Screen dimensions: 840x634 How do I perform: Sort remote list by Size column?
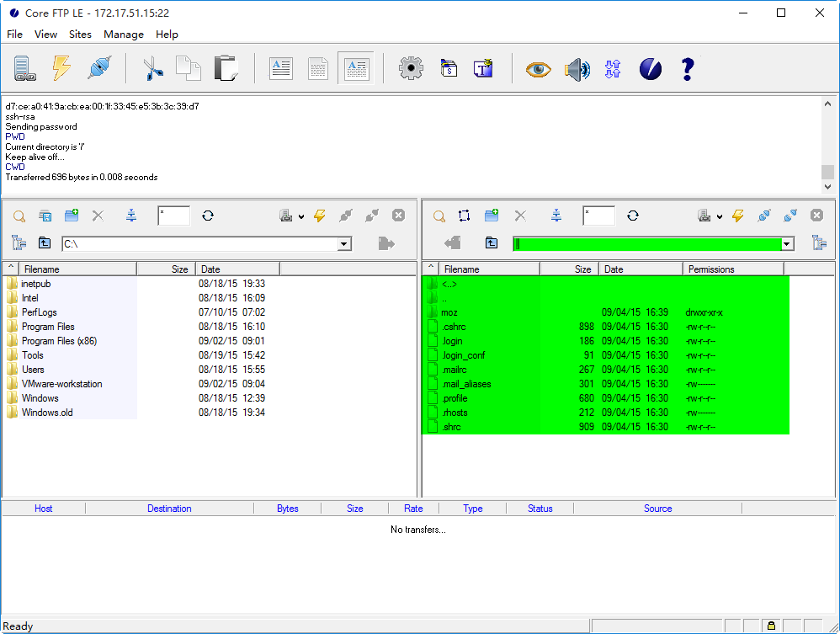pyautogui.click(x=569, y=269)
